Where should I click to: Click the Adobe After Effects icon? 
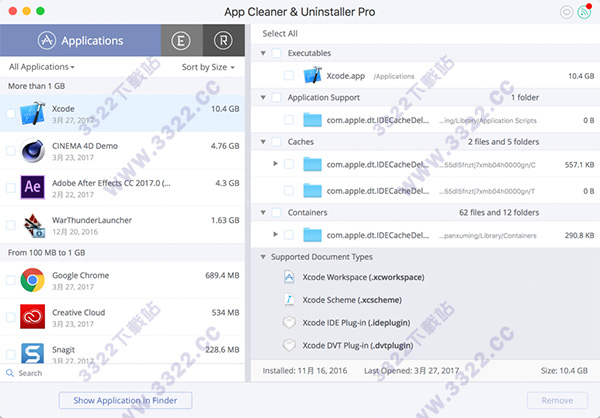(x=33, y=187)
